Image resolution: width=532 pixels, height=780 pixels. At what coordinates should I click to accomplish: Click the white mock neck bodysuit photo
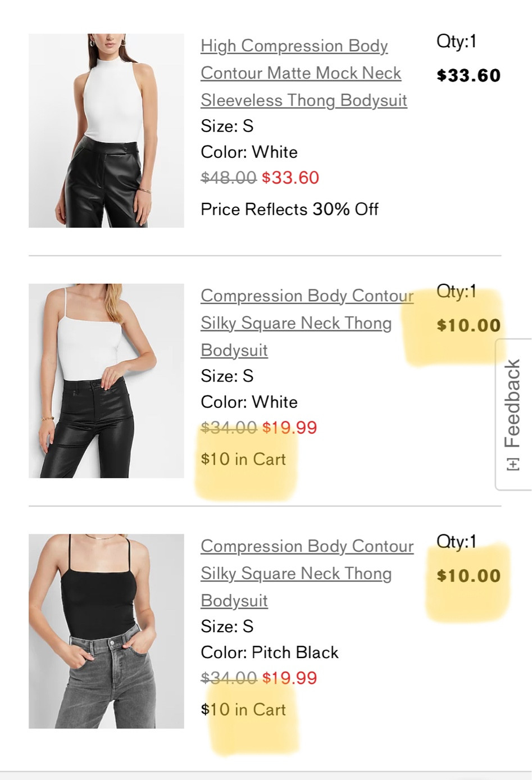pyautogui.click(x=106, y=129)
